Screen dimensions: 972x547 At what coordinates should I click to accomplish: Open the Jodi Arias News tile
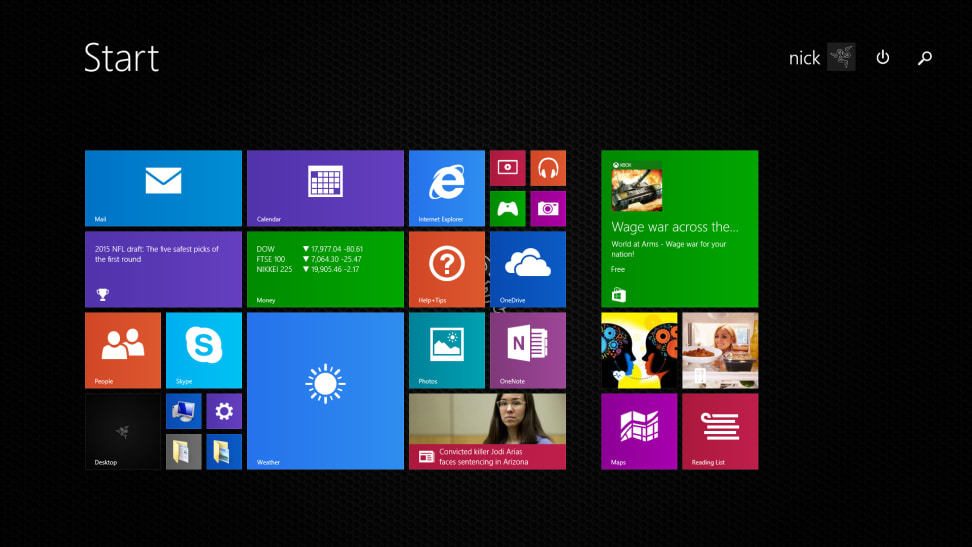coord(487,432)
